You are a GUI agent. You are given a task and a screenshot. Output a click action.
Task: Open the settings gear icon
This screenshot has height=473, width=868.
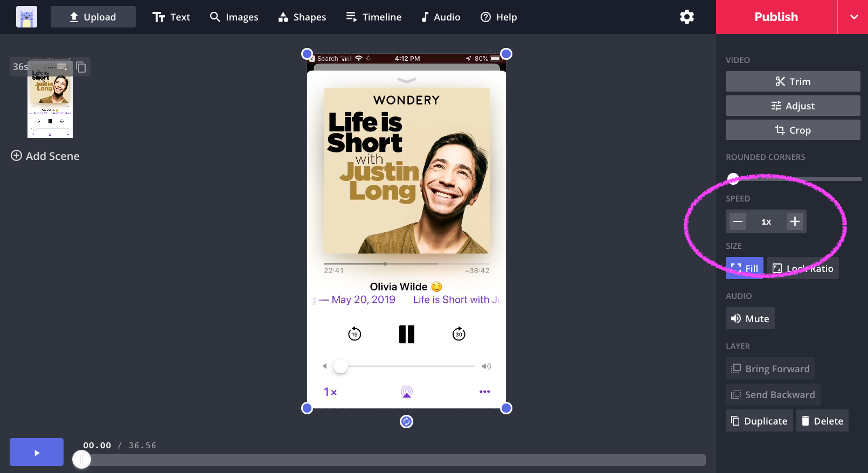[686, 17]
